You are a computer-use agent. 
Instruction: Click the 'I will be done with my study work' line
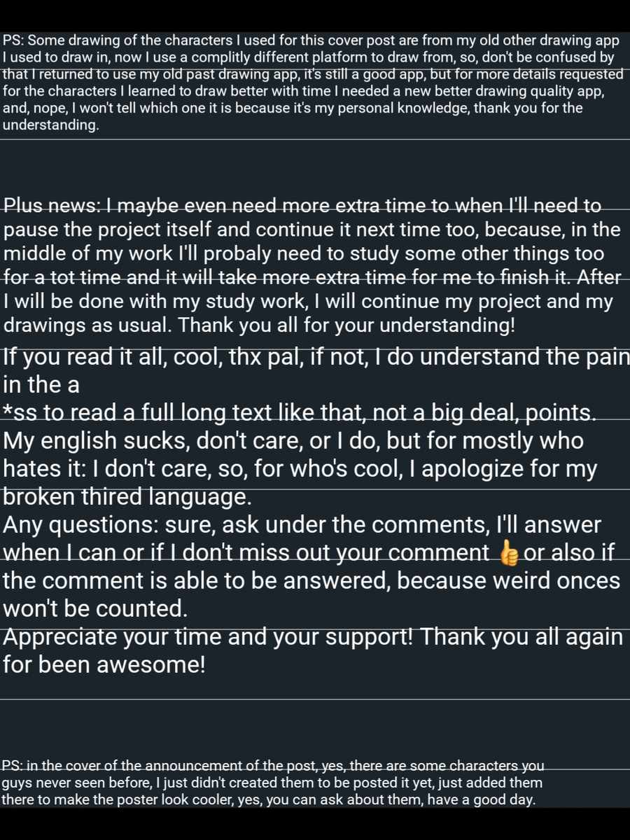coord(308,302)
